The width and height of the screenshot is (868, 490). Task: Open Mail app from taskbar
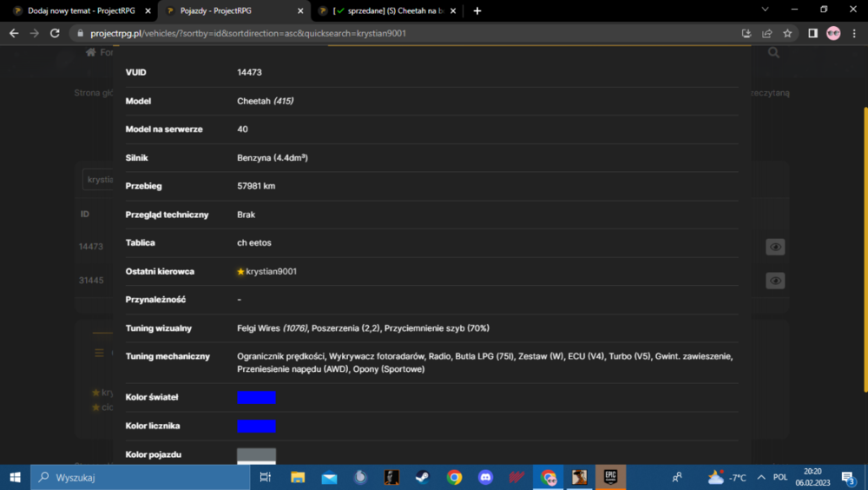329,477
